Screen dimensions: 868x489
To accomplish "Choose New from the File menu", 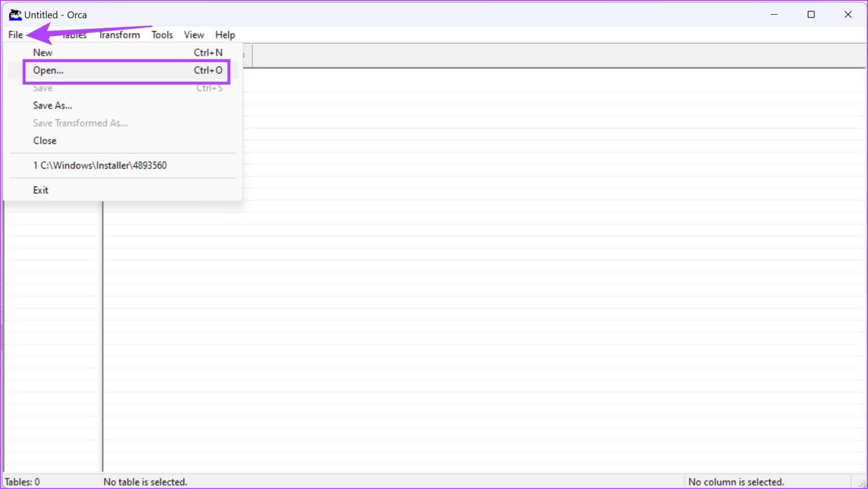I will click(123, 53).
